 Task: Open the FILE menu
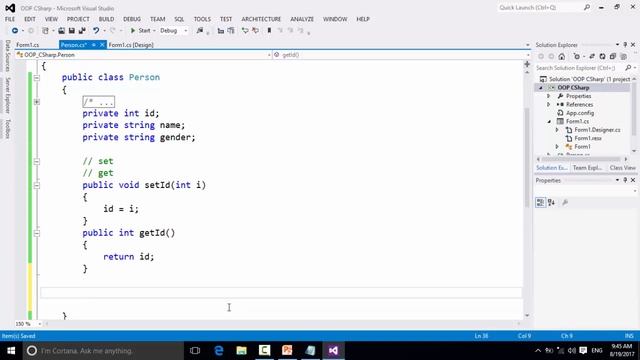10,19
